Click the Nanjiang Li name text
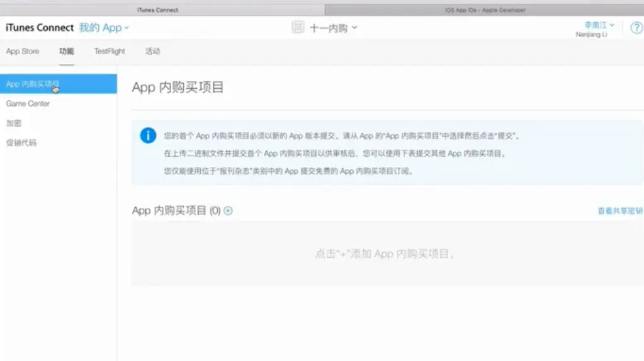 591,35
